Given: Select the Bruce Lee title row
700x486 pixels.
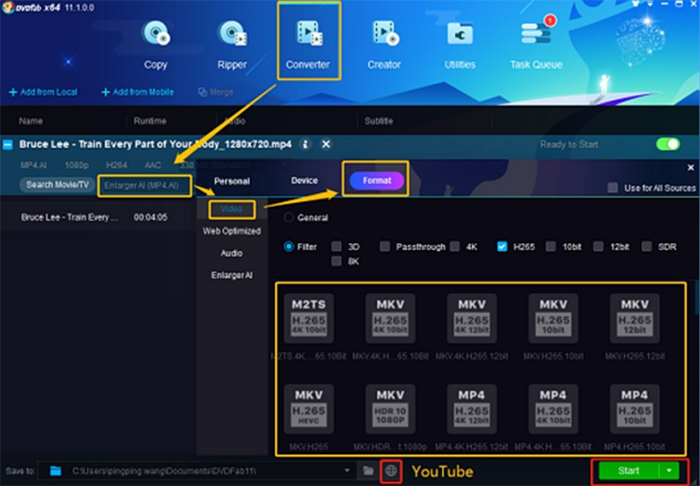Looking at the screenshot, I should 98,217.
